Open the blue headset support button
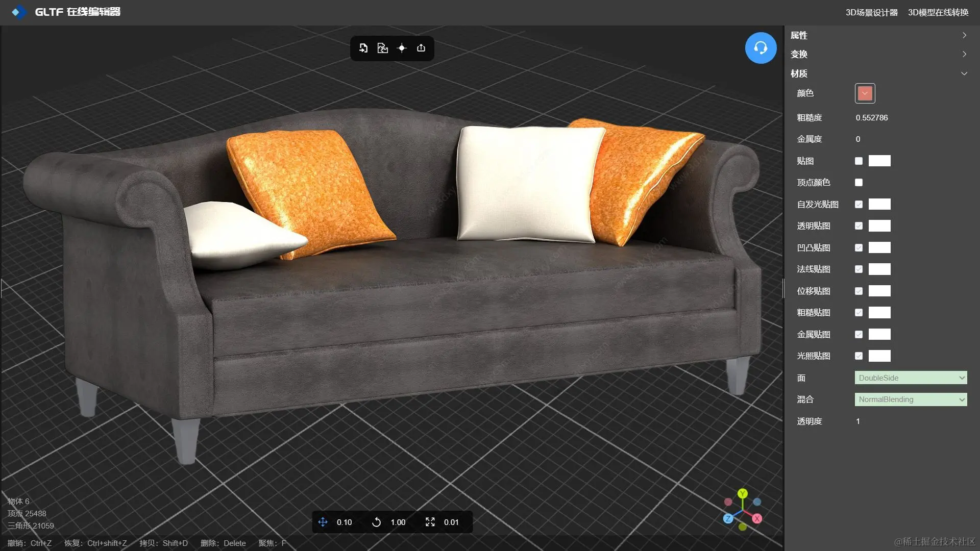Screen dimensions: 980x551 761,48
